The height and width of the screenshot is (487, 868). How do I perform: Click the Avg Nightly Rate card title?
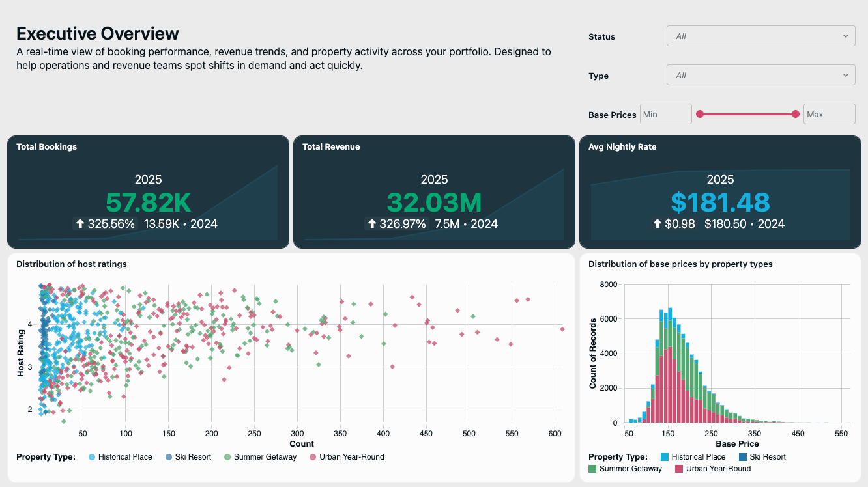[622, 147]
